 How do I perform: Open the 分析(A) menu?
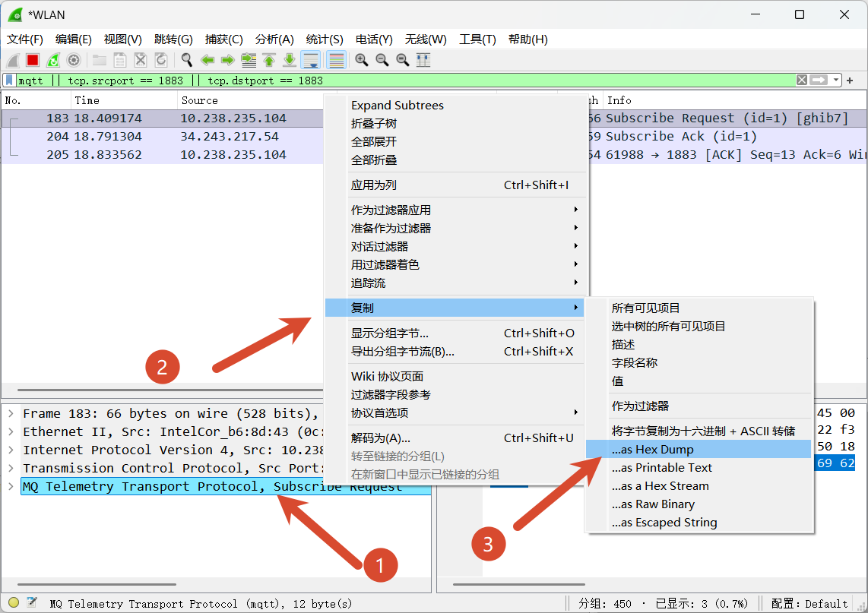pos(274,39)
